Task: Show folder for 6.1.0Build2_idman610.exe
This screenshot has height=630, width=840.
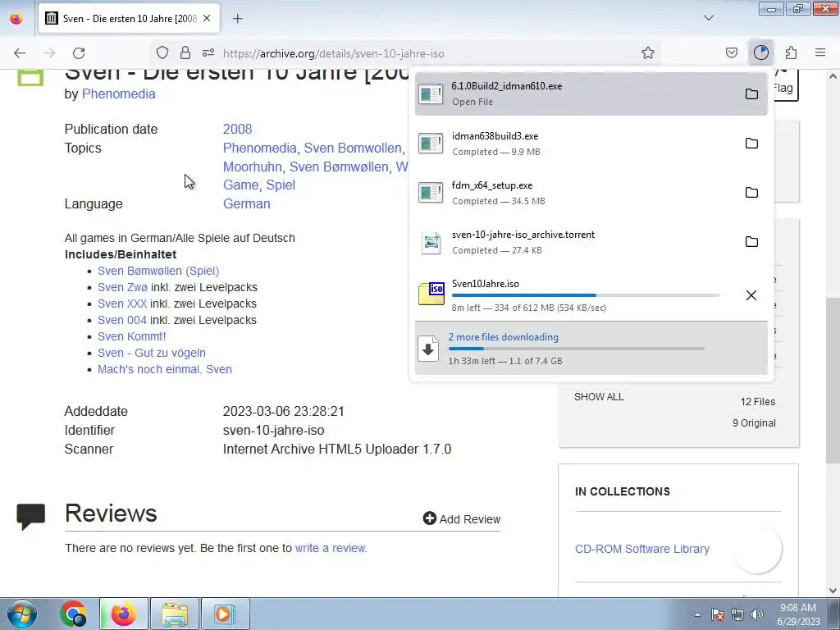Action: (x=751, y=94)
